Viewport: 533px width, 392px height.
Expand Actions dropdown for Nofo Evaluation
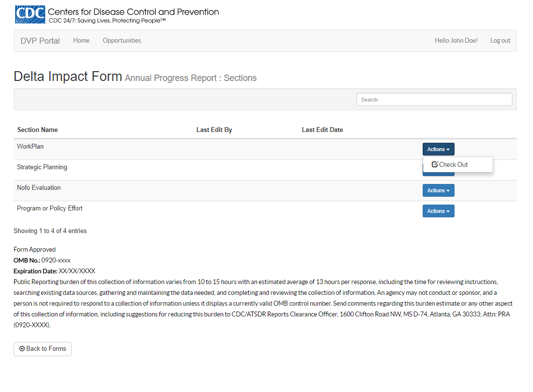click(438, 190)
